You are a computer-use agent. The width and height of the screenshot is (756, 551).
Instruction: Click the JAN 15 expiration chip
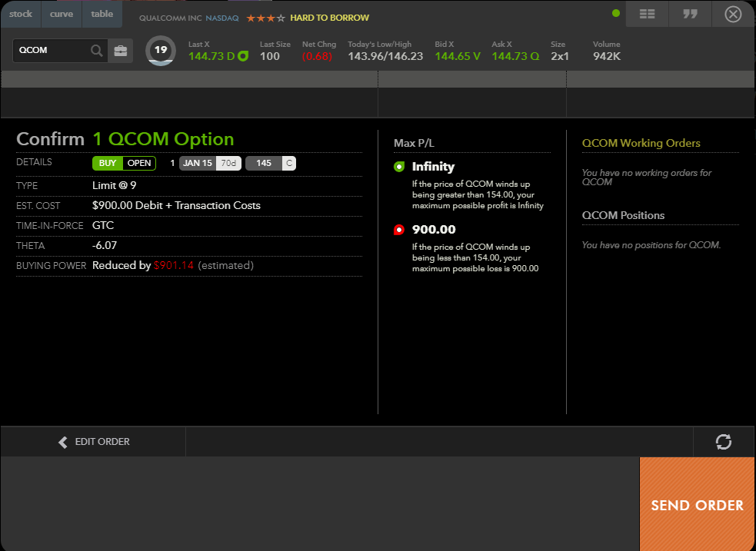[x=198, y=163]
